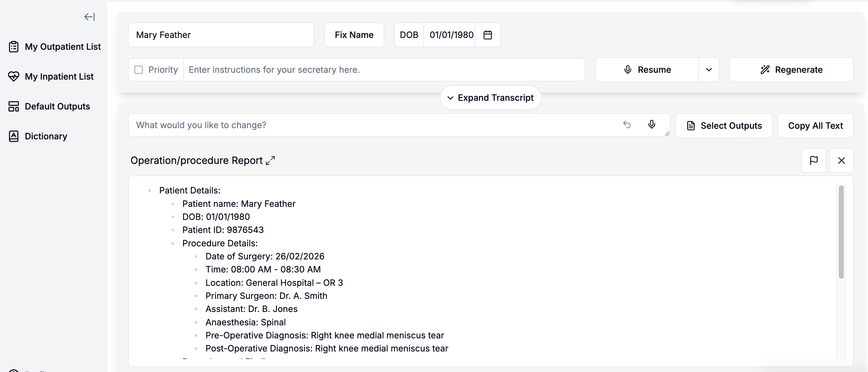Edit the DOB date value 01/01/1980
The width and height of the screenshot is (868, 372).
coord(451,35)
